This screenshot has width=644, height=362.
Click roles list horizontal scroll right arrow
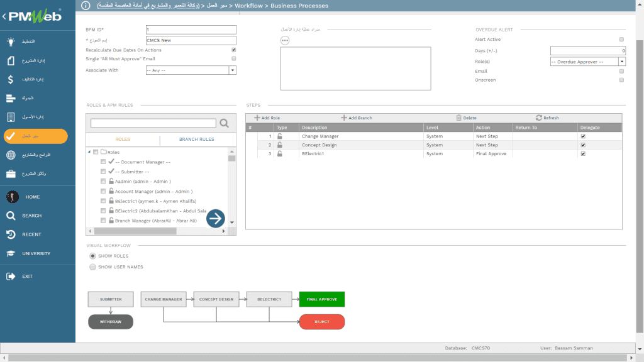pos(223,231)
